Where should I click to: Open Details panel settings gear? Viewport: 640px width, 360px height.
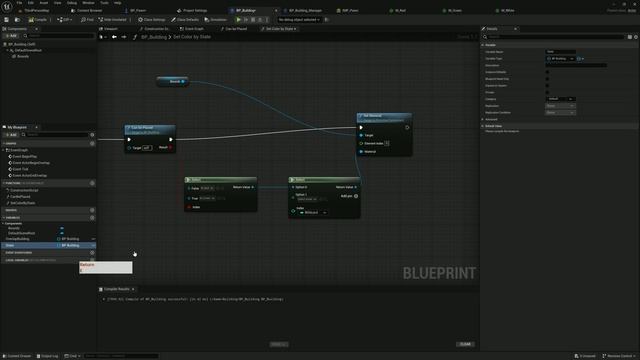636,37
